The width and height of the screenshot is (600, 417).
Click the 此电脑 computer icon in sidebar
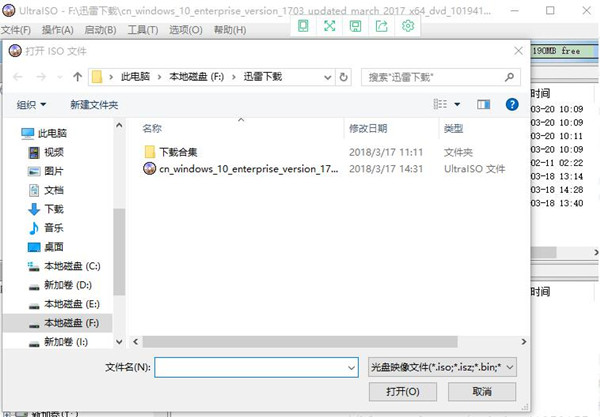pos(28,133)
